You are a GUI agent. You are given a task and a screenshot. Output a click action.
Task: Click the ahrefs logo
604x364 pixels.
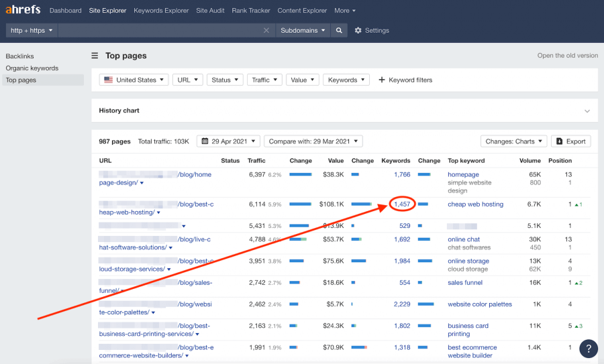(23, 9)
